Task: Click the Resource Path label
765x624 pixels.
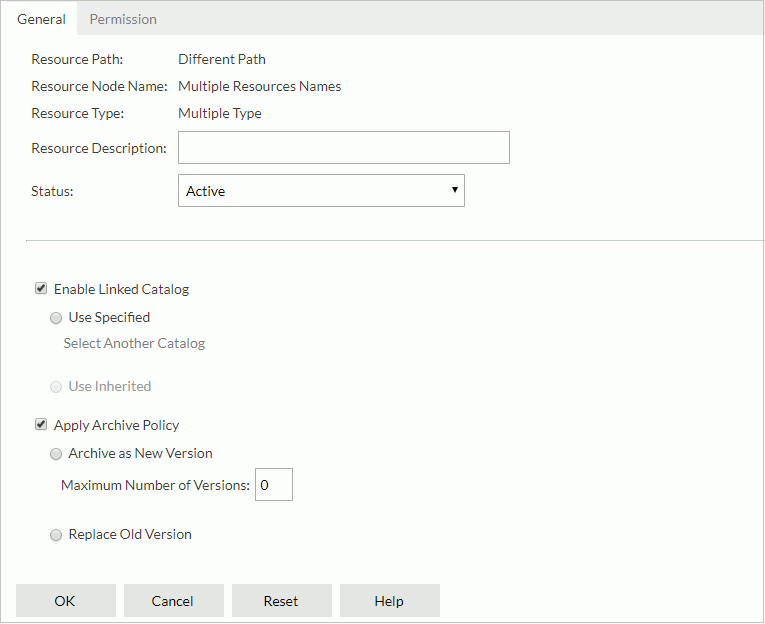Action: coord(77,60)
